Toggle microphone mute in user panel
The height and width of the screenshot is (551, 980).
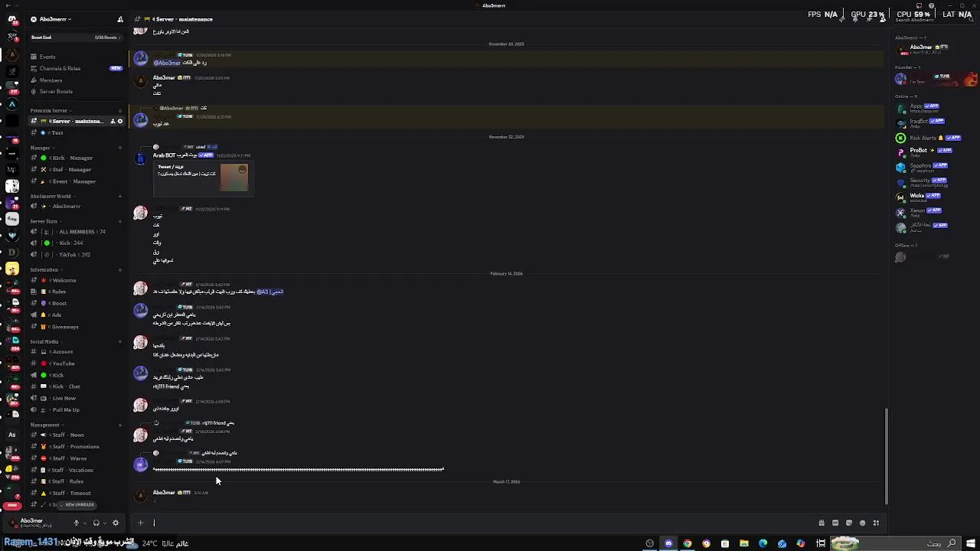point(77,523)
